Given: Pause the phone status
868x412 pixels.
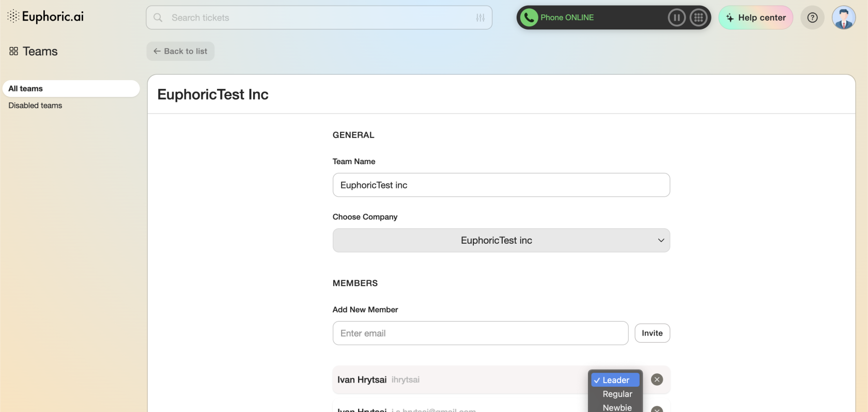Looking at the screenshot, I should [676, 18].
